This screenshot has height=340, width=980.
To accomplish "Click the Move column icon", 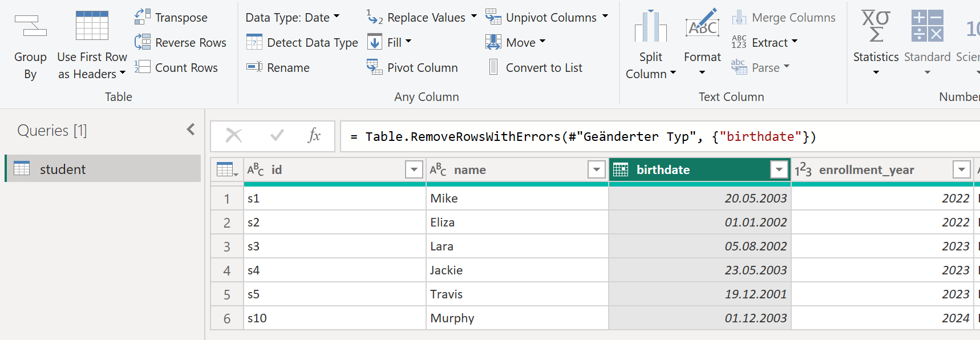I will click(493, 42).
